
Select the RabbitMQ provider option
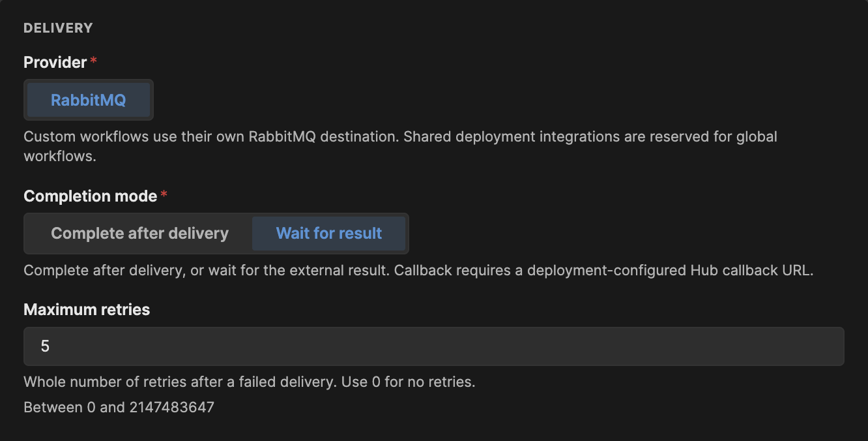pos(89,100)
